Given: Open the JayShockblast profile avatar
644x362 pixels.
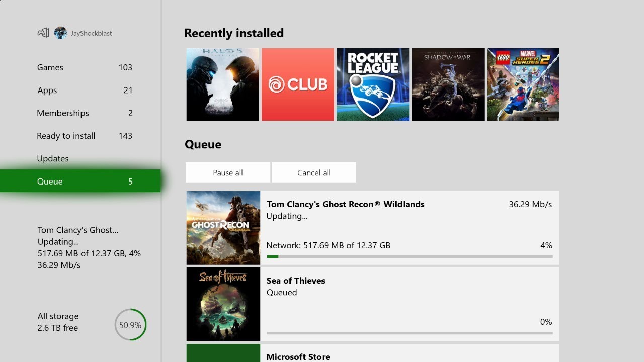Looking at the screenshot, I should [61, 33].
